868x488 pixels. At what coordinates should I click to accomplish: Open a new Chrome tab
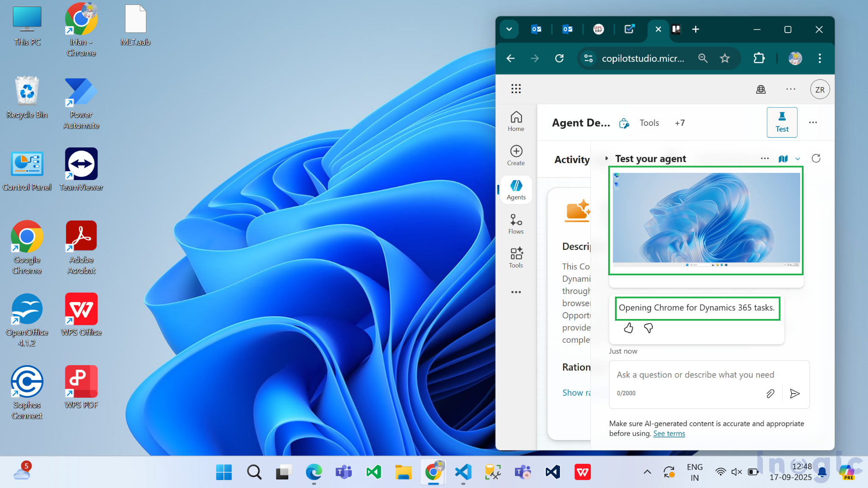[x=696, y=29]
